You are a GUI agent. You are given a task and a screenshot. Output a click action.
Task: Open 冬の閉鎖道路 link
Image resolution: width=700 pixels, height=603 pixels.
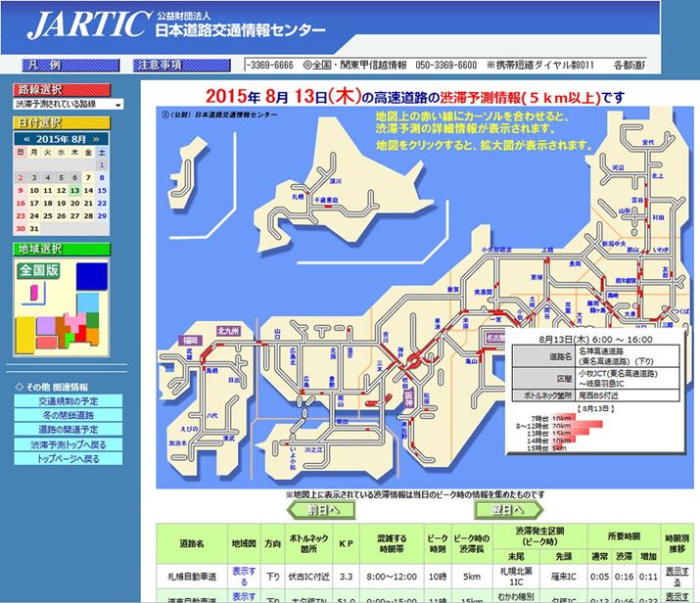(68, 416)
